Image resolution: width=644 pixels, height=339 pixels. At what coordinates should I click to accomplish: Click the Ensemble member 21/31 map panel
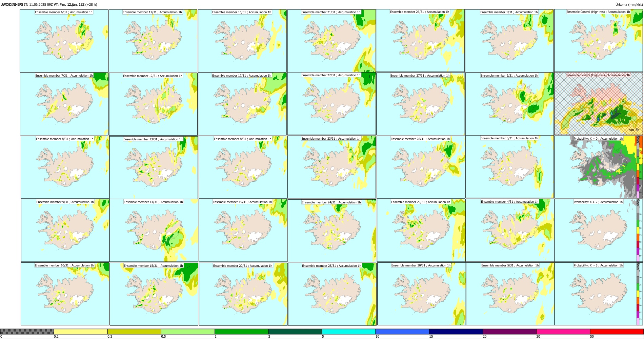(331, 41)
